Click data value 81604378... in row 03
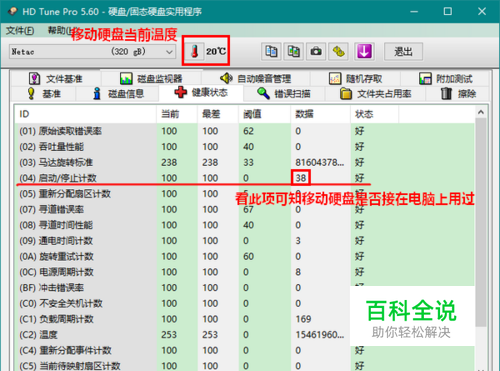 tap(319, 162)
